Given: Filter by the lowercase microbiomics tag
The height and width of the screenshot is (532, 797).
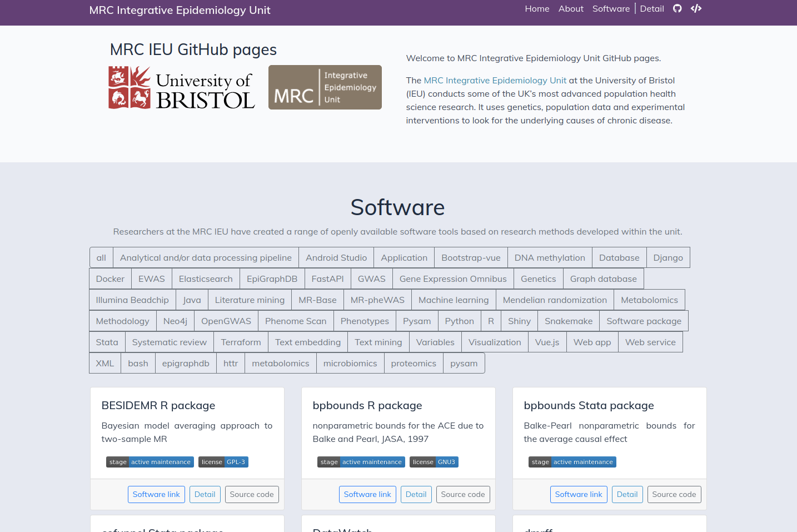Looking at the screenshot, I should pyautogui.click(x=350, y=363).
